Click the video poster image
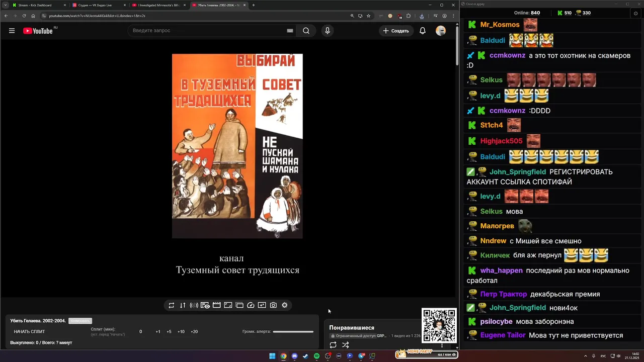644x362 pixels. [x=237, y=146]
